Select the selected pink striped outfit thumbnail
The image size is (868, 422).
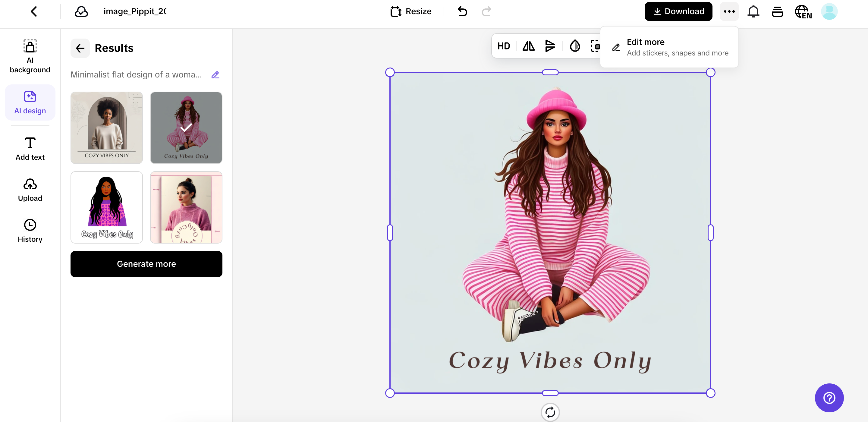186,128
